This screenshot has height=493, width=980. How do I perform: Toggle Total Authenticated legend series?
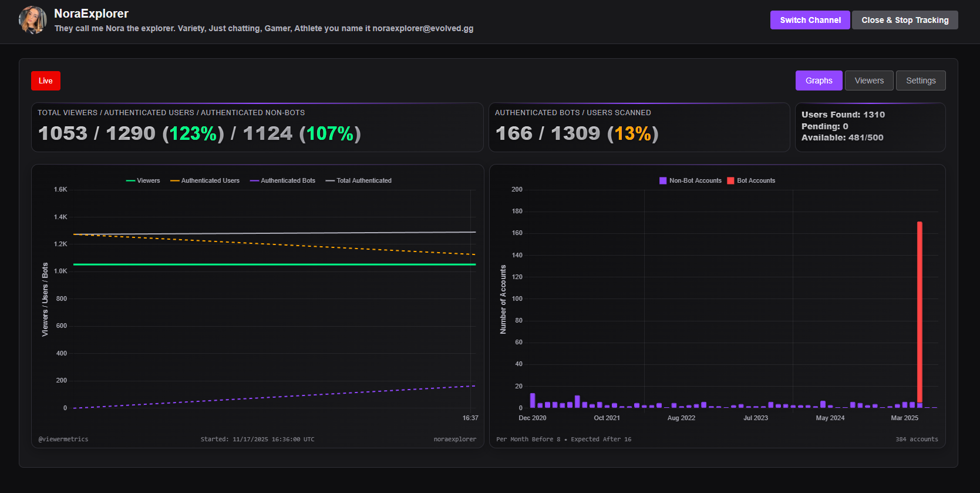click(x=358, y=180)
